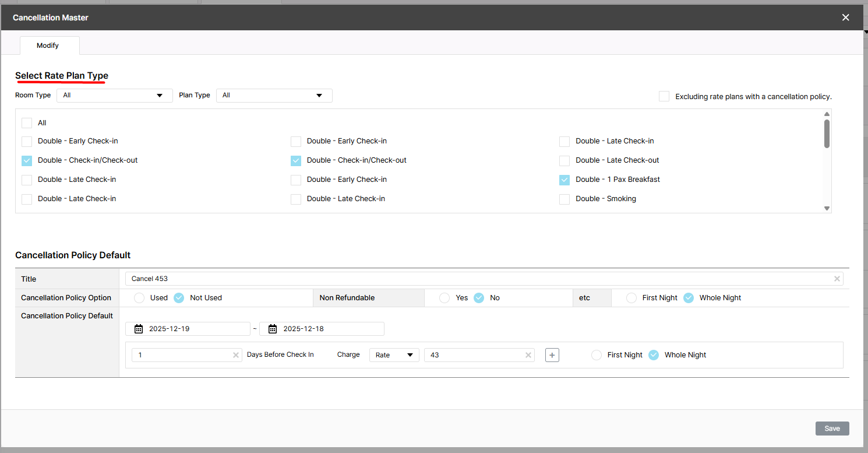The height and width of the screenshot is (453, 868).
Task: Check the Double - Smoking checkbox
Action: click(564, 199)
